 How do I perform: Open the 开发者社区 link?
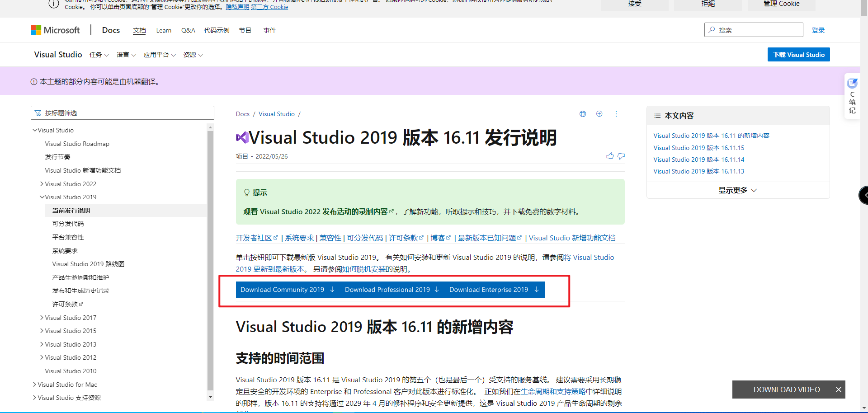point(257,238)
